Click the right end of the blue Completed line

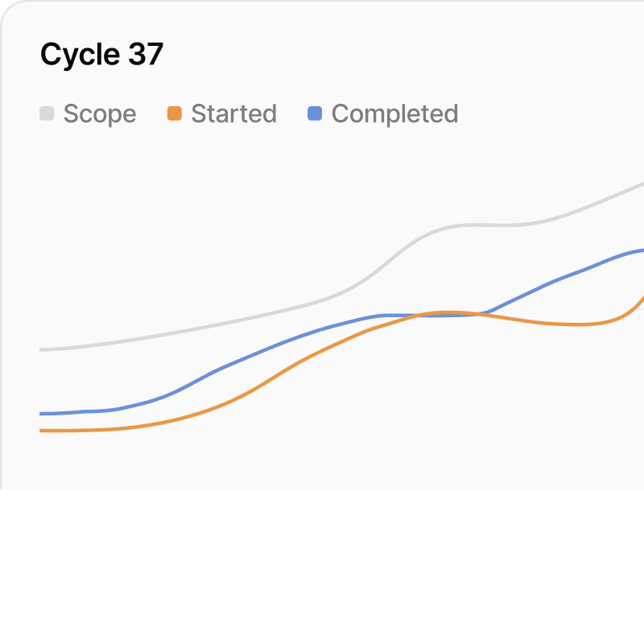pyautogui.click(x=641, y=250)
